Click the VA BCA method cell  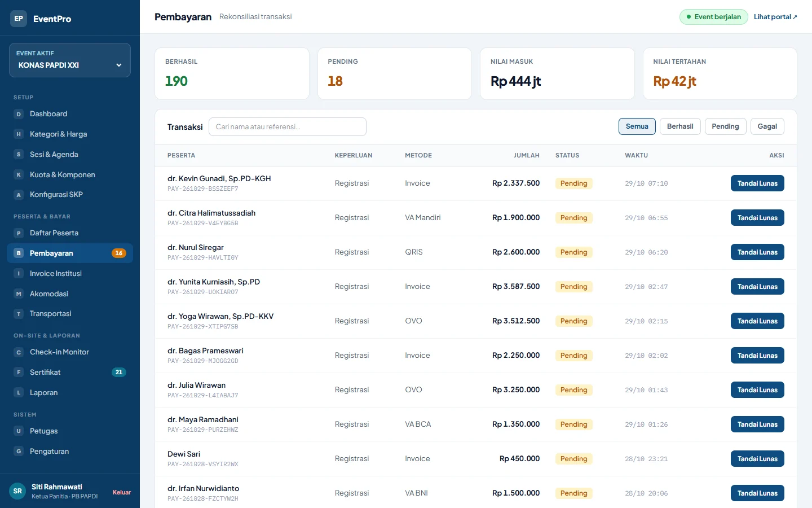[x=418, y=424]
